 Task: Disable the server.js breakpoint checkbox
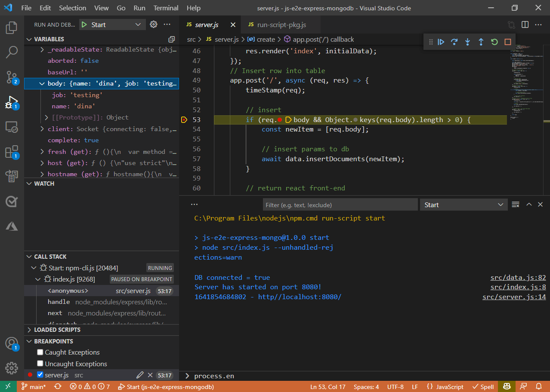pos(40,374)
